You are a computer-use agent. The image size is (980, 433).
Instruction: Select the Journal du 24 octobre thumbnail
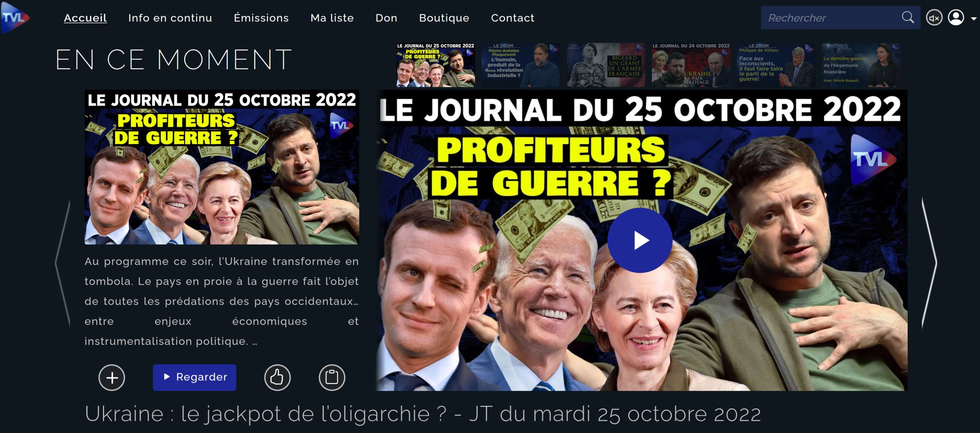(691, 65)
